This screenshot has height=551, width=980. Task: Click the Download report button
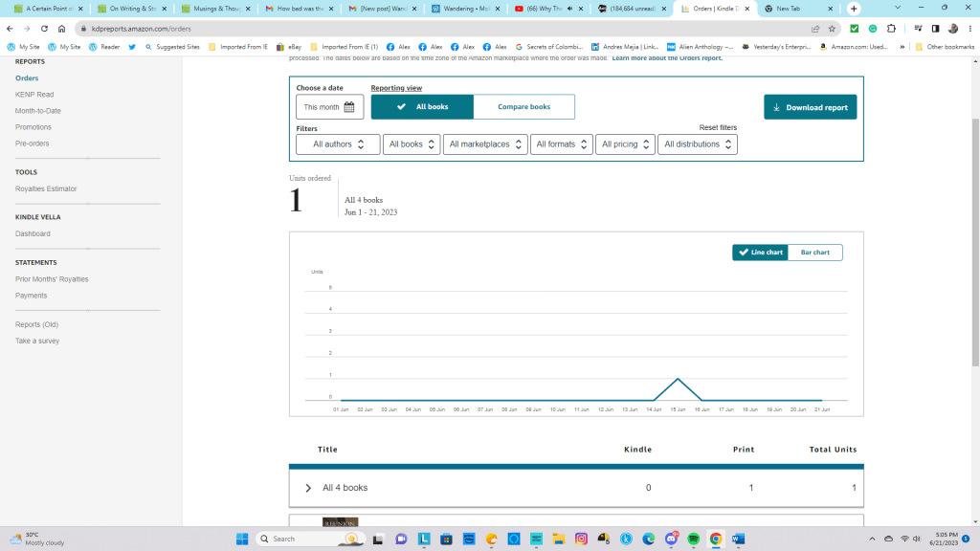(810, 107)
